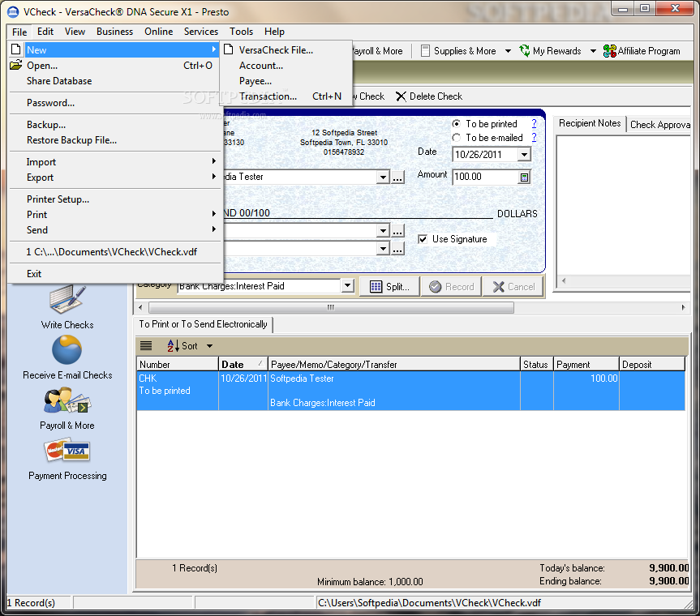
Task: Click the ellipsis button under DOLLARS line
Action: (x=397, y=231)
